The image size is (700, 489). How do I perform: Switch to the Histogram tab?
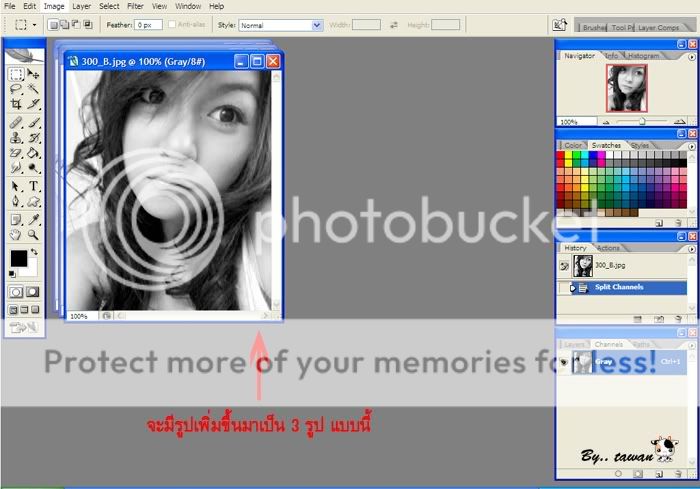coord(643,56)
